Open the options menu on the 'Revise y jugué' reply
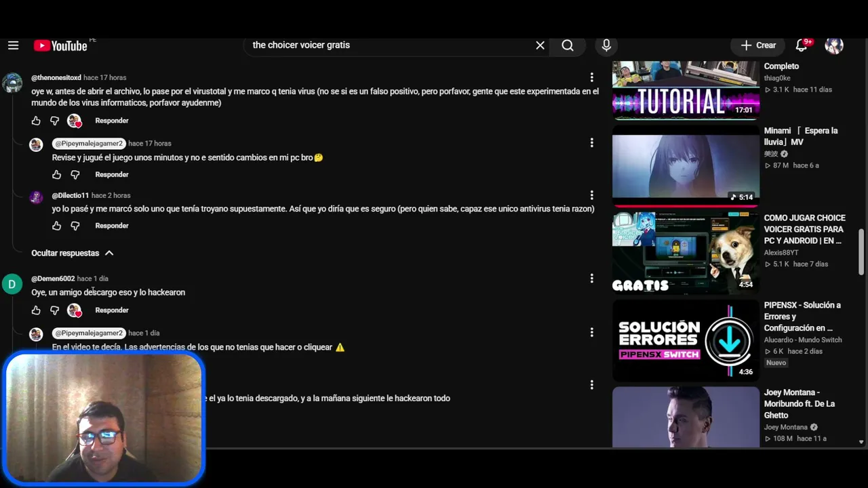Screen dimensions: 868x488 (591, 142)
